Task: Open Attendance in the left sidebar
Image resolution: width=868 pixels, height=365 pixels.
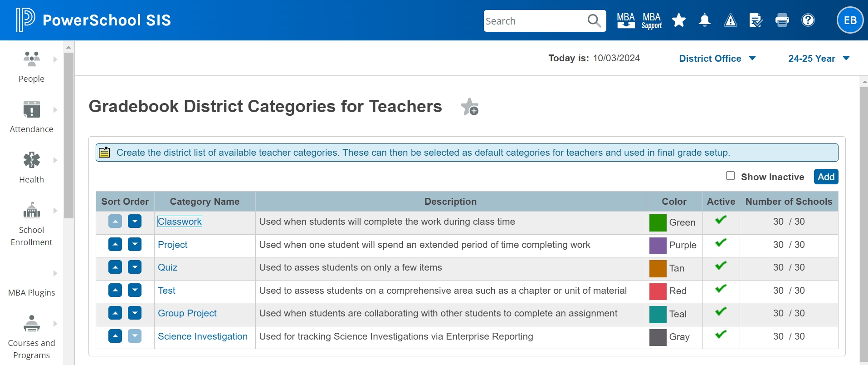Action: [31, 117]
